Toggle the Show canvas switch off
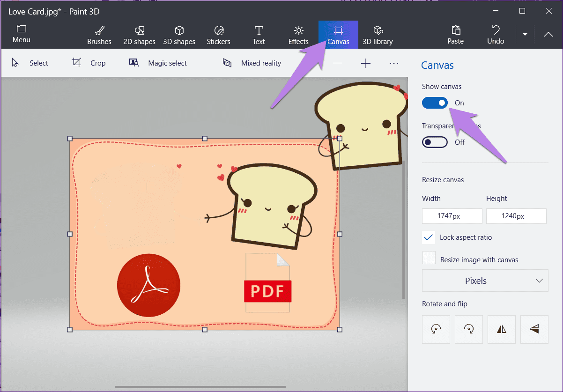This screenshot has width=563, height=392. [x=435, y=103]
